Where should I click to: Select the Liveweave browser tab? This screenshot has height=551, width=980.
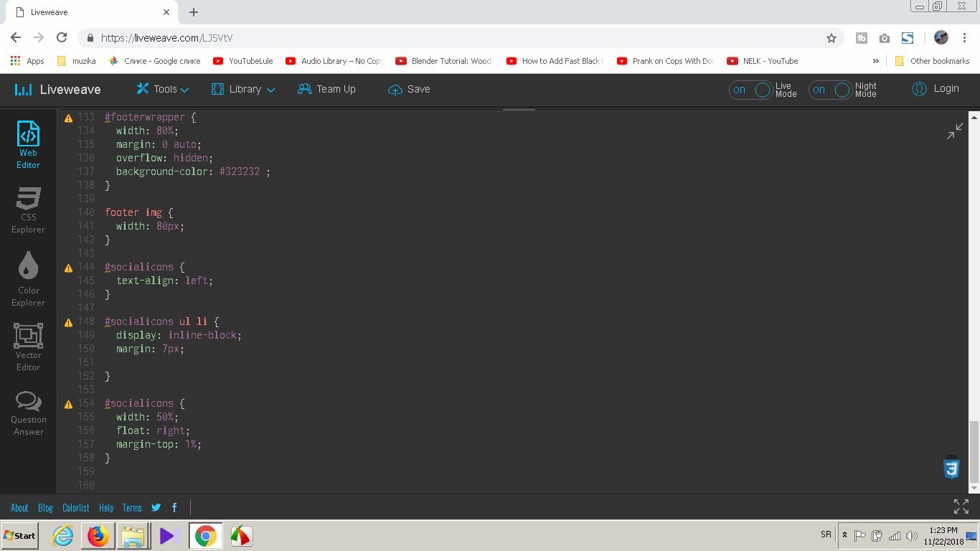pyautogui.click(x=86, y=11)
